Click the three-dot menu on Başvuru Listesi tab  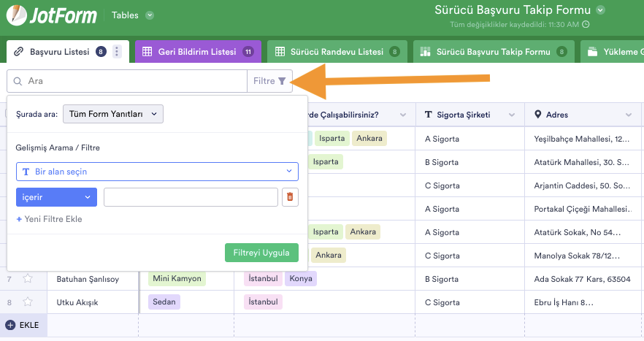[117, 52]
